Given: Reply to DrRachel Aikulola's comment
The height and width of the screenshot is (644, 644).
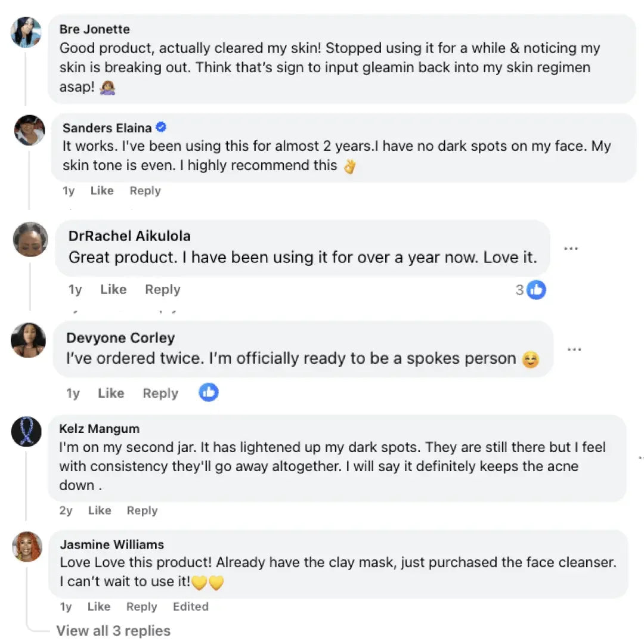Looking at the screenshot, I should click(x=162, y=290).
